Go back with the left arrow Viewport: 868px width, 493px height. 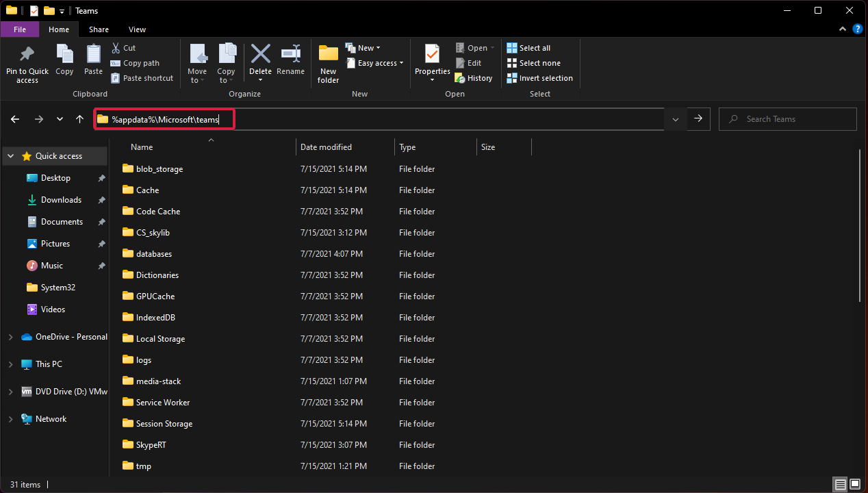15,119
